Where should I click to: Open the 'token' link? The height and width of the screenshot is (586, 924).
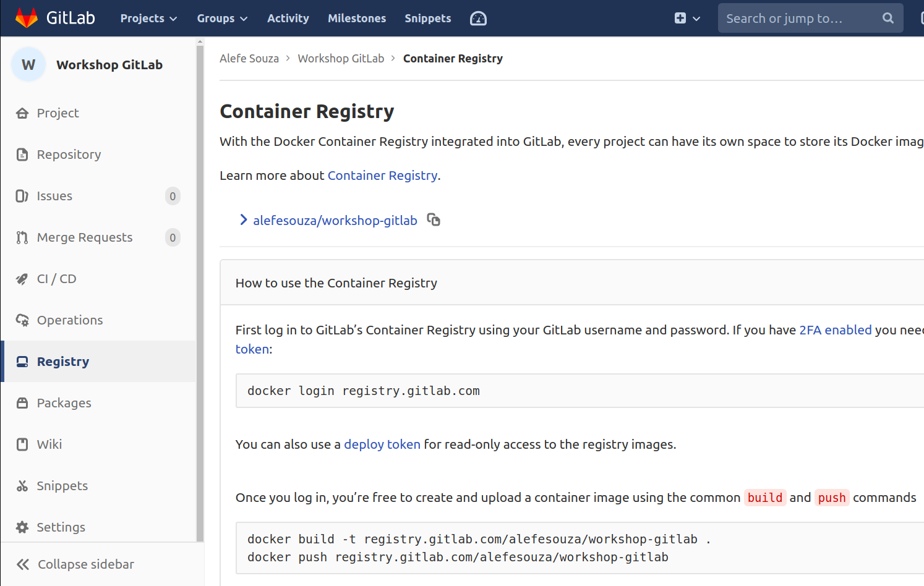[x=252, y=349]
